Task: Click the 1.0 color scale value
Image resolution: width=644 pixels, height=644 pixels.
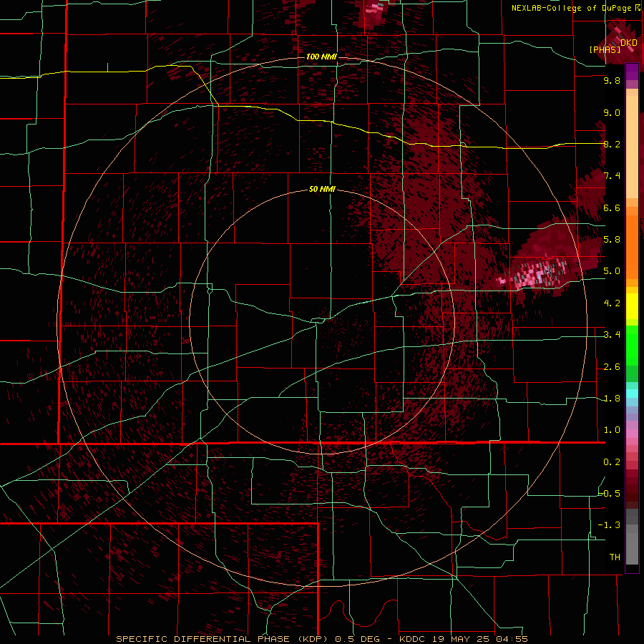Action: pos(612,430)
